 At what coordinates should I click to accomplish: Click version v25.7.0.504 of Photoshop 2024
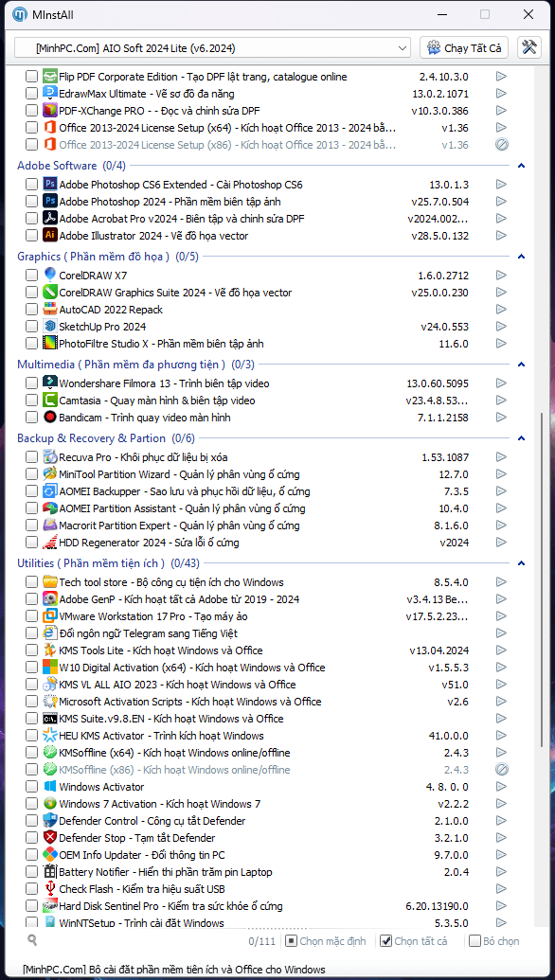pyautogui.click(x=439, y=202)
